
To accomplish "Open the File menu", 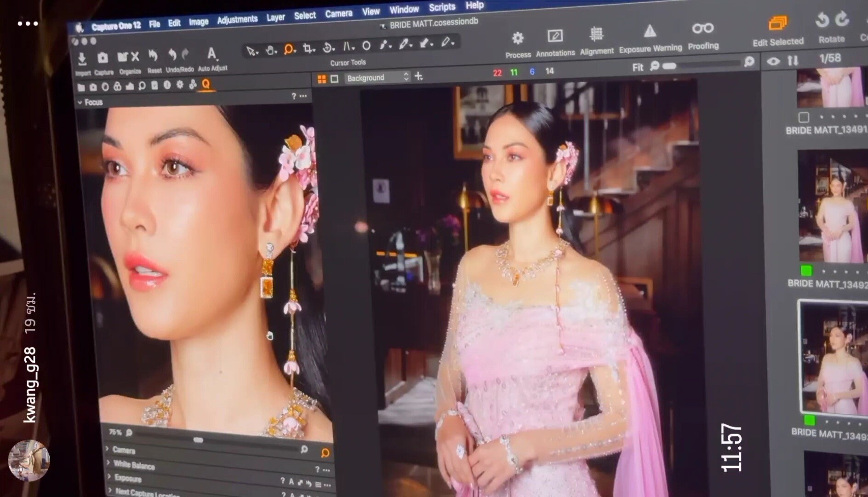I will [154, 24].
